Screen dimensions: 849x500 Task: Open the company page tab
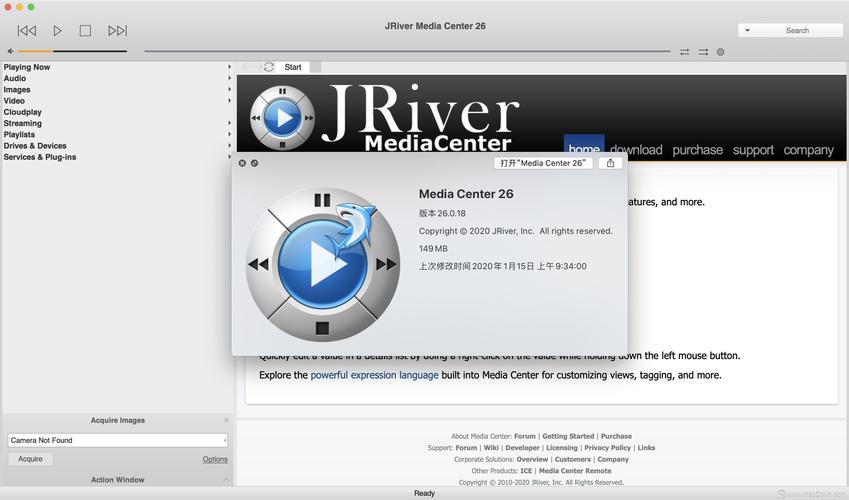point(808,150)
